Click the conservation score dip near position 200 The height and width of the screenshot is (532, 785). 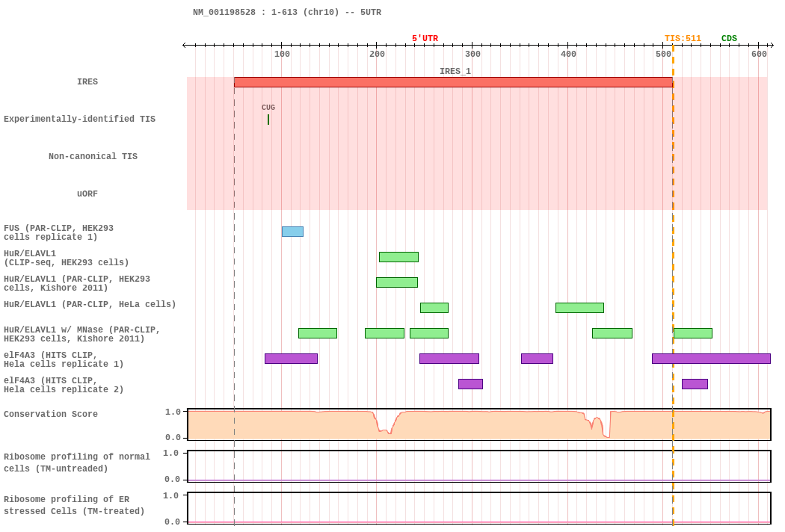(384, 425)
